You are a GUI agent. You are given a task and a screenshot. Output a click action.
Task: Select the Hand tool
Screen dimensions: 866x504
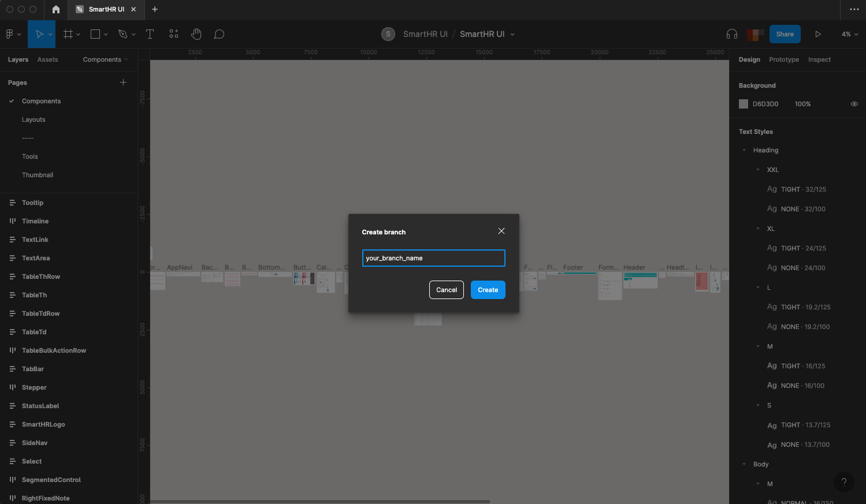click(x=196, y=34)
